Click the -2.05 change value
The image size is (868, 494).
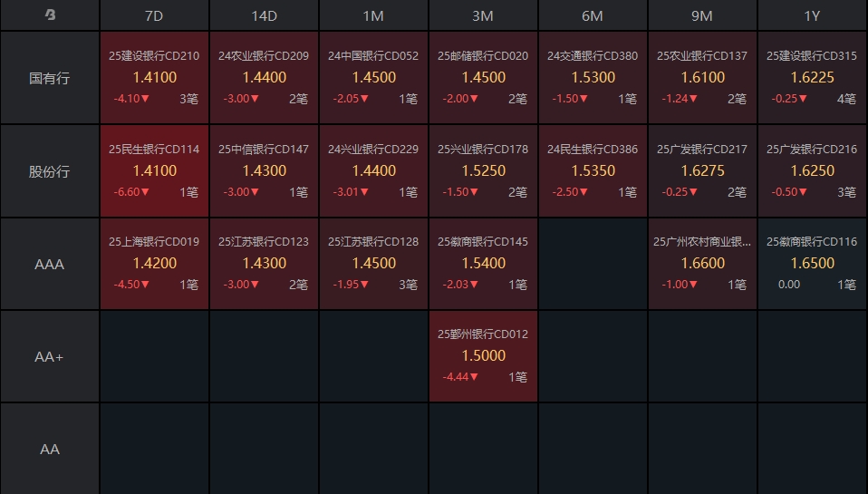tap(351, 99)
